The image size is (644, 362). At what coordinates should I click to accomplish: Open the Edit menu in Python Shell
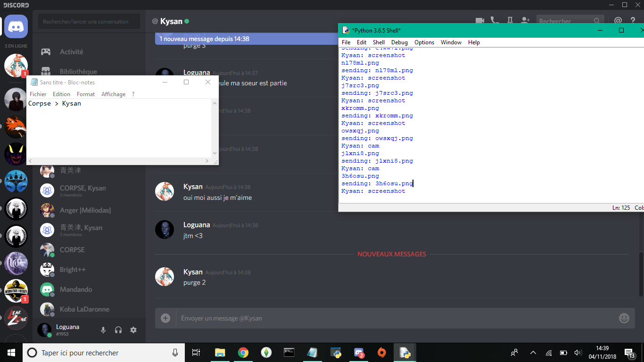click(x=362, y=42)
